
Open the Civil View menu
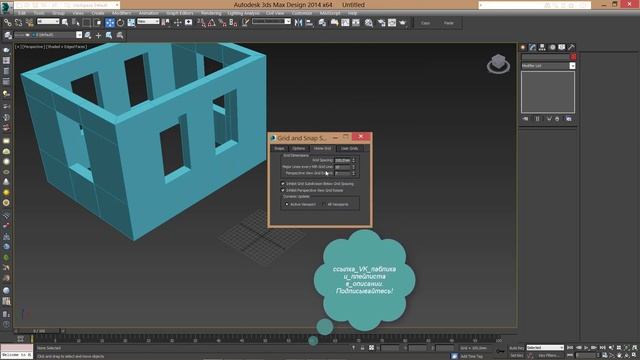[x=275, y=13]
